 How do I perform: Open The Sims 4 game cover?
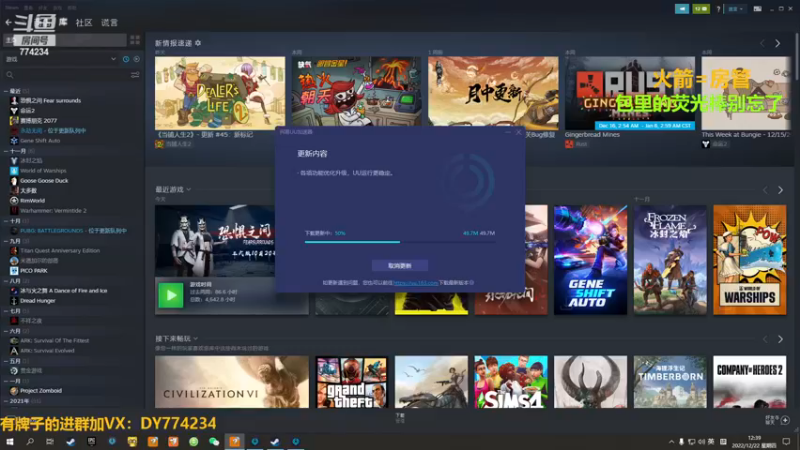511,382
